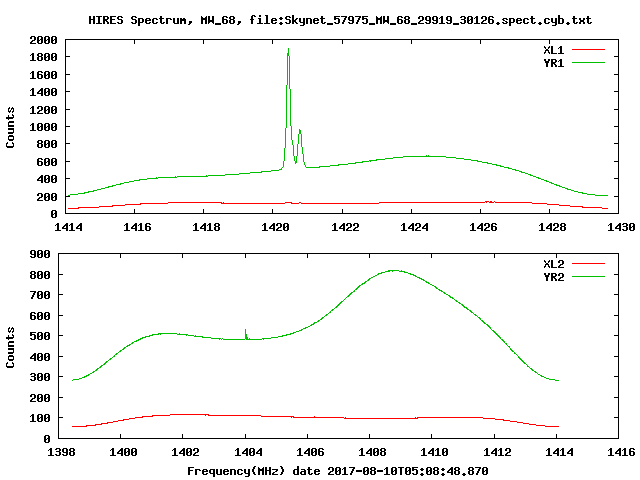
Task: Click the top plot Counts axis label
Action: [10, 127]
